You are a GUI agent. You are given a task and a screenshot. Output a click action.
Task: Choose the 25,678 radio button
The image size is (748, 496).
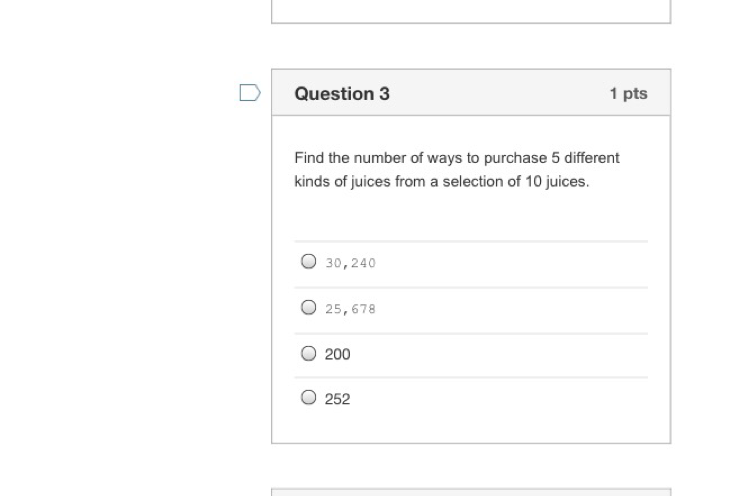(308, 308)
